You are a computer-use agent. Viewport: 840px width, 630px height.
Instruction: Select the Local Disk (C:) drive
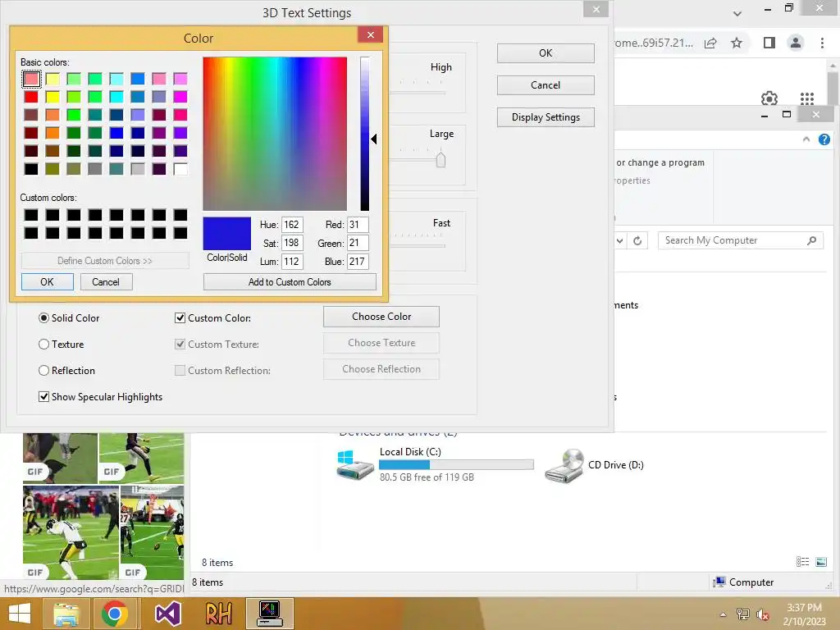point(435,464)
